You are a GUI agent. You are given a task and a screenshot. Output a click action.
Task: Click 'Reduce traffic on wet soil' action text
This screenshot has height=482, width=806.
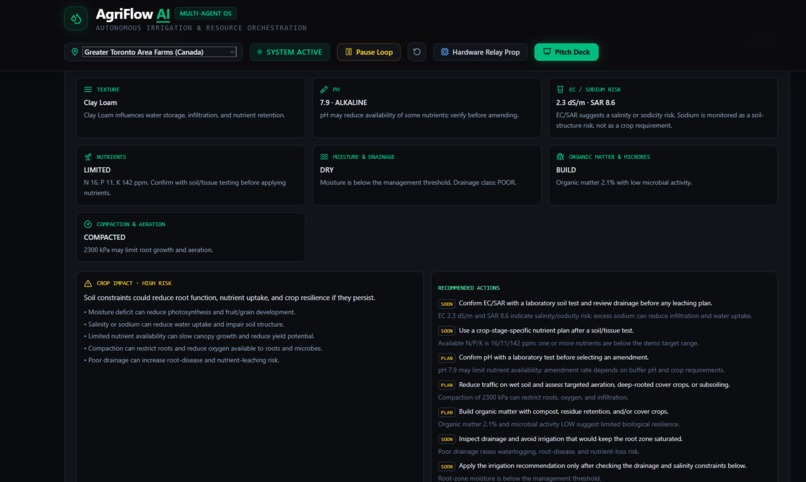594,384
